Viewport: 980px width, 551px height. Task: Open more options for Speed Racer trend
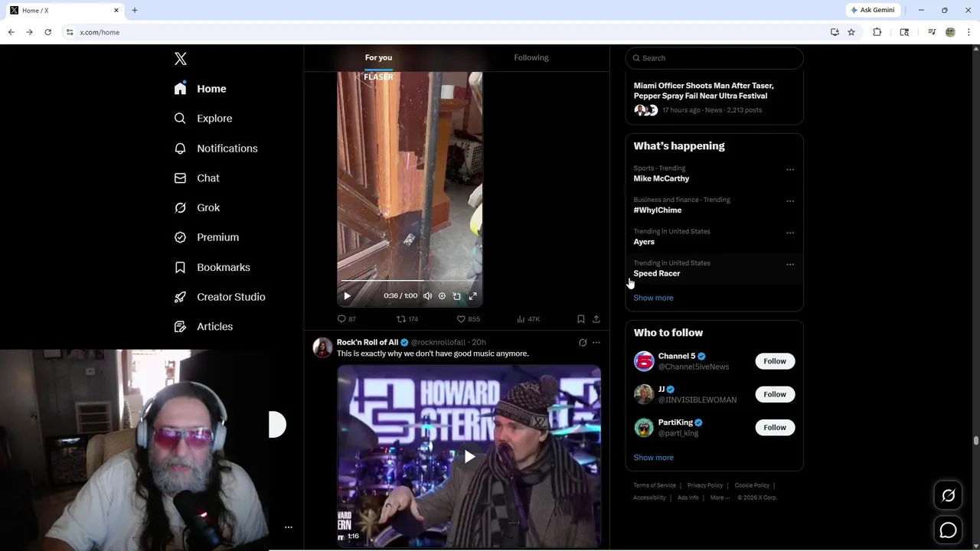coord(790,265)
